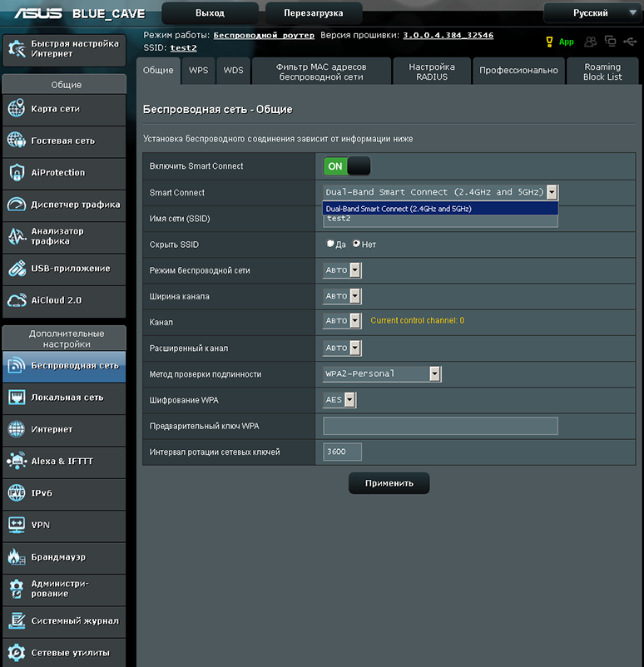This screenshot has height=667, width=644.
Task: Click the AiCloud 2.0 menu label
Action: pyautogui.click(x=57, y=300)
